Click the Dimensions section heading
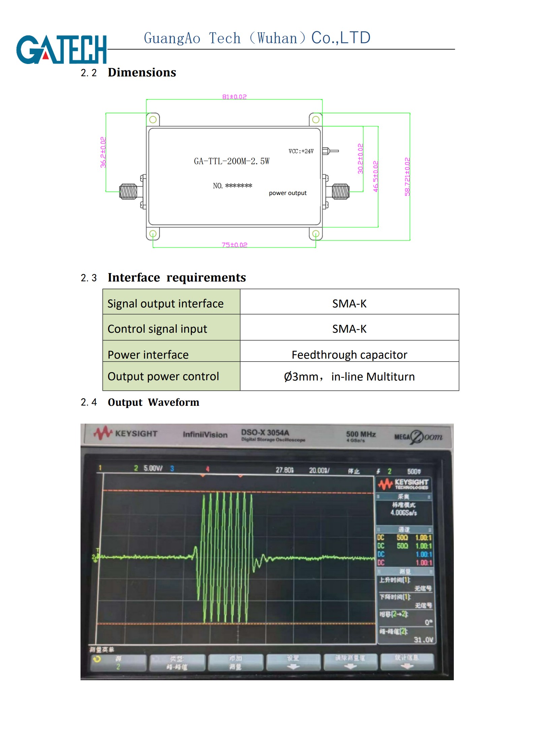Viewport: 535px width, 756px height. 142,72
